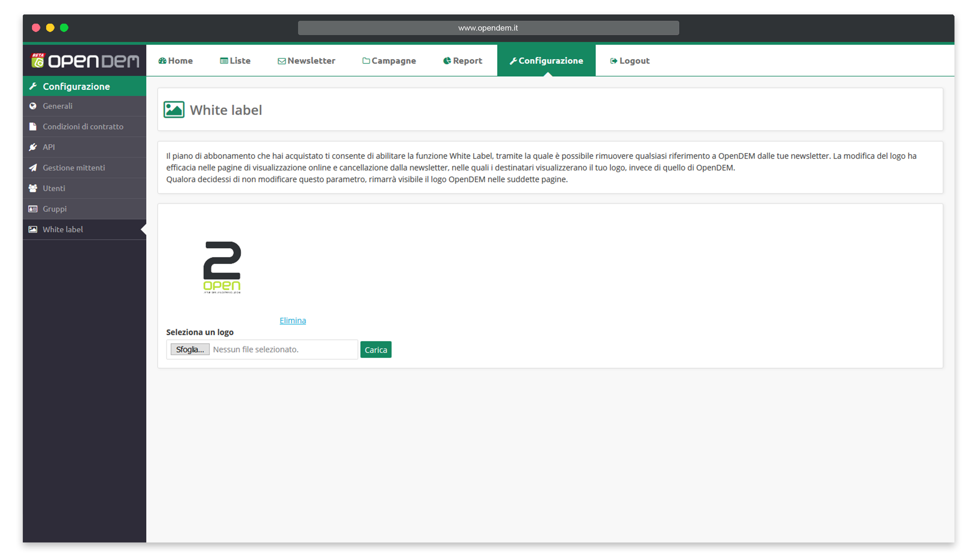The image size is (977, 560).
Task: Click the wrench icon in sidebar header
Action: pos(33,86)
